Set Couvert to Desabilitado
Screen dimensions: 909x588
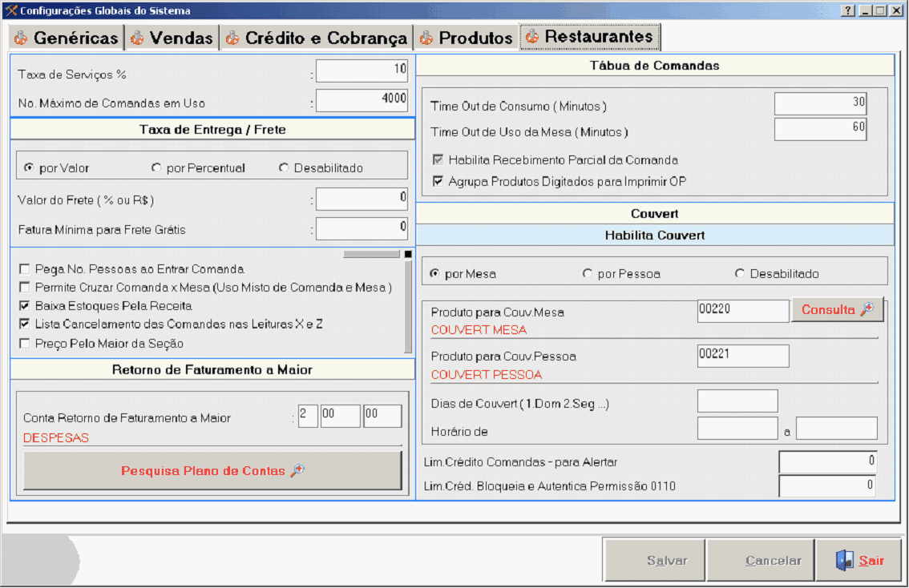click(x=740, y=274)
